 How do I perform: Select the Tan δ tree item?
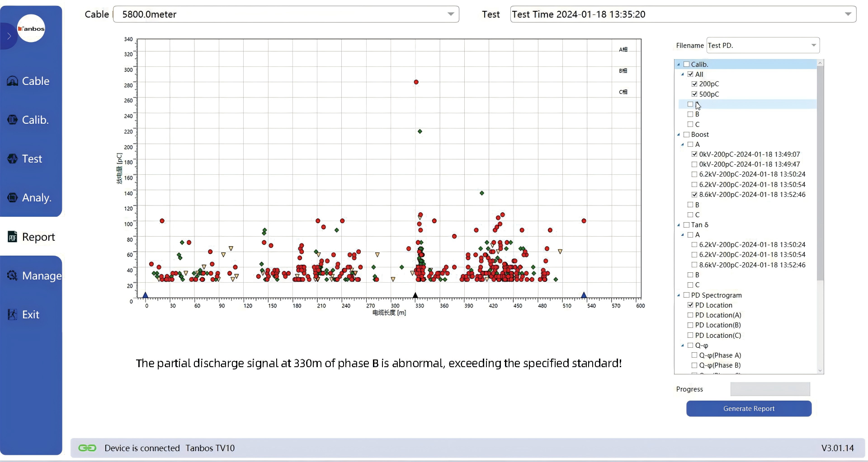(699, 225)
